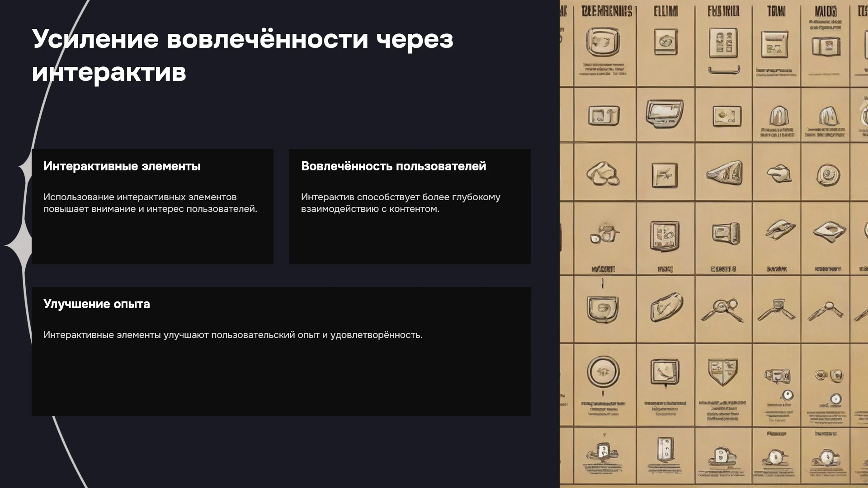Click the large round dial icon

[x=603, y=372]
